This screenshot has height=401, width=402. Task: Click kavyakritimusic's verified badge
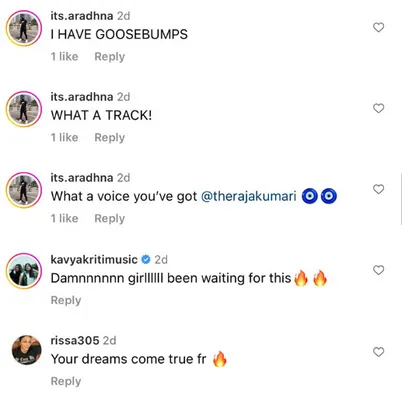pos(146,259)
